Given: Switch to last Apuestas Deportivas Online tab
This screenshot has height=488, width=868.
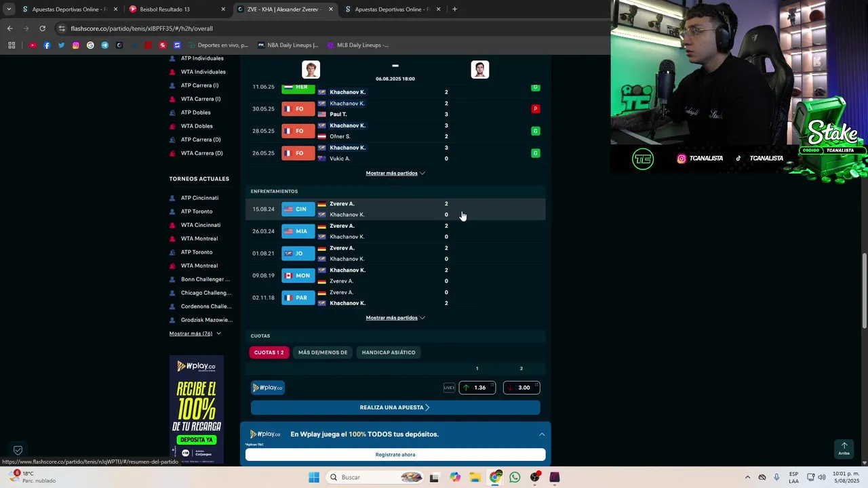Looking at the screenshot, I should (x=392, y=9).
